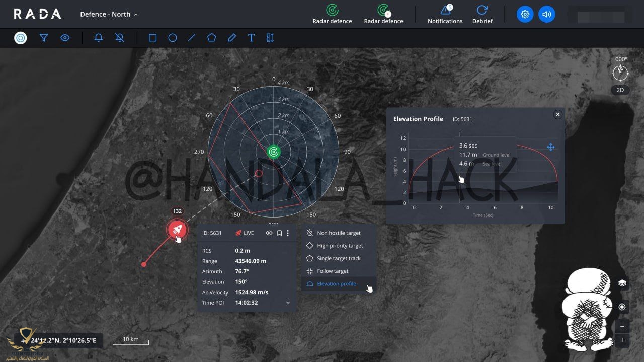644x362 pixels.
Task: Switch map mode with the 2D button
Action: coord(620,90)
